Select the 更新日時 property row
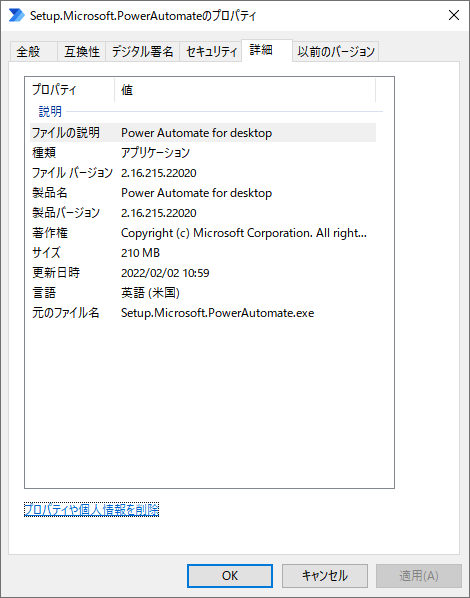This screenshot has height=598, width=470. pos(203,273)
